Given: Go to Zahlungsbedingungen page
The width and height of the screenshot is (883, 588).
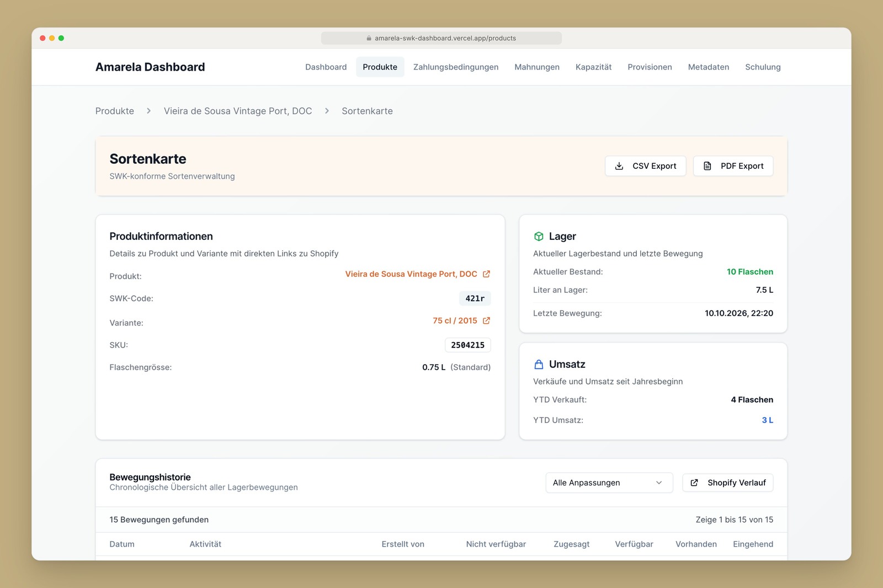Looking at the screenshot, I should coord(456,67).
